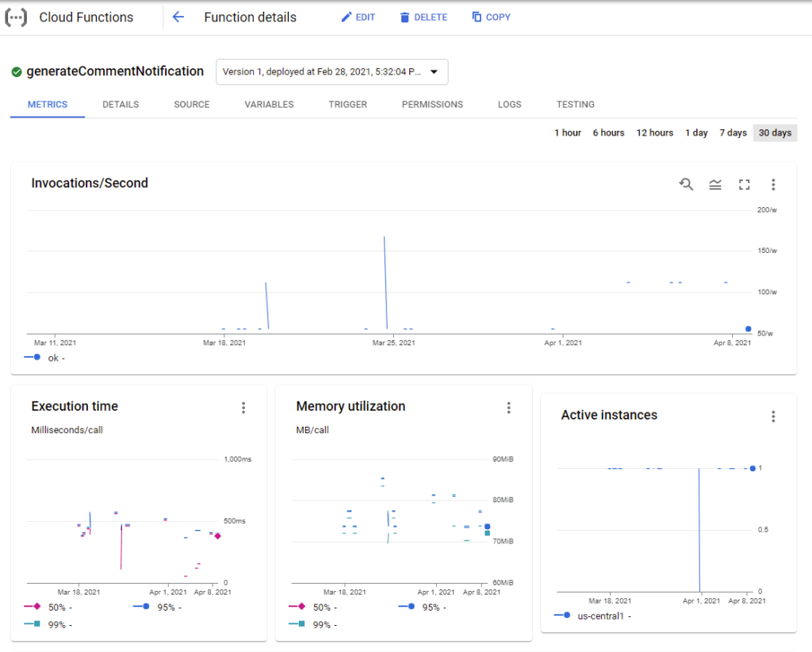Click the 99% legend marker in Memory utilization
The width and height of the screenshot is (812, 652).
[x=297, y=624]
